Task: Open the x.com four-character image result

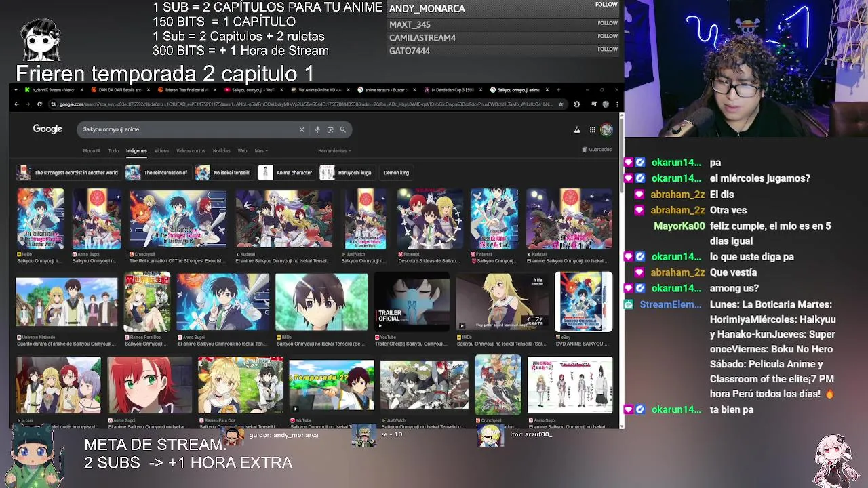Action: pos(58,385)
